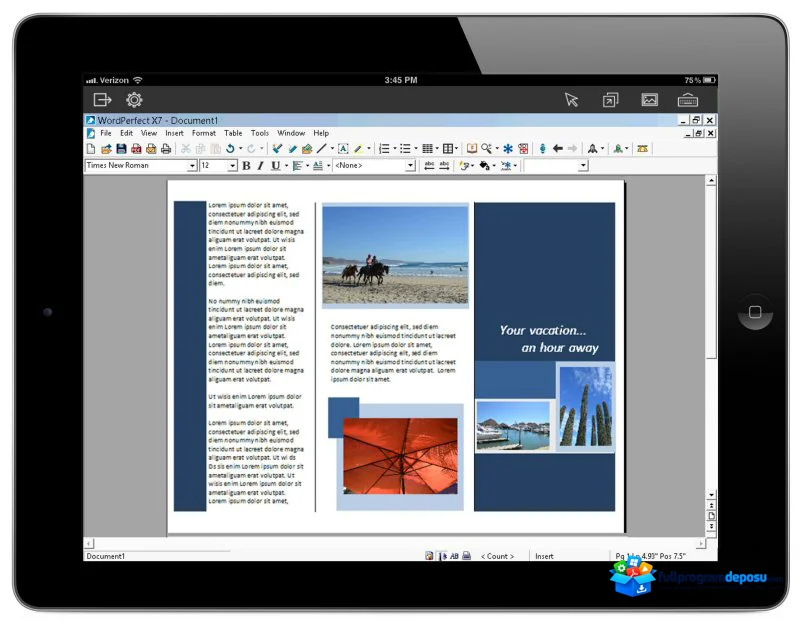Select the pointer cursor icon in the top bar

pos(571,100)
